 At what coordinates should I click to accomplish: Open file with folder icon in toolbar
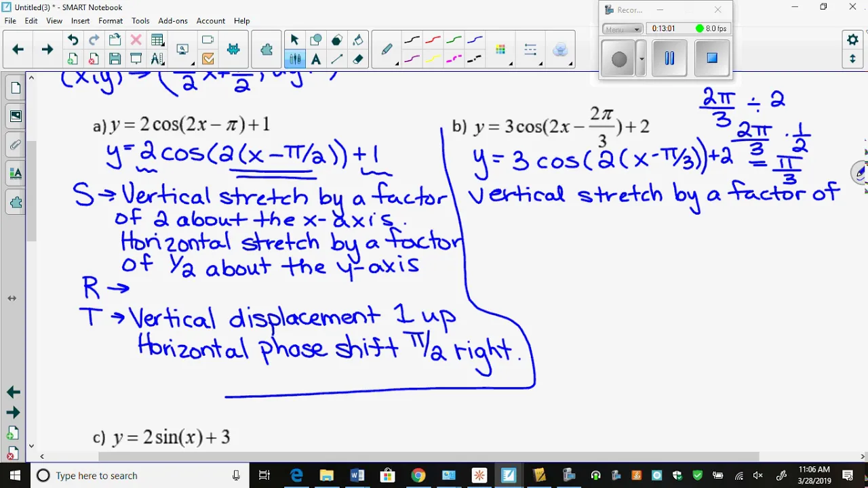[115, 40]
